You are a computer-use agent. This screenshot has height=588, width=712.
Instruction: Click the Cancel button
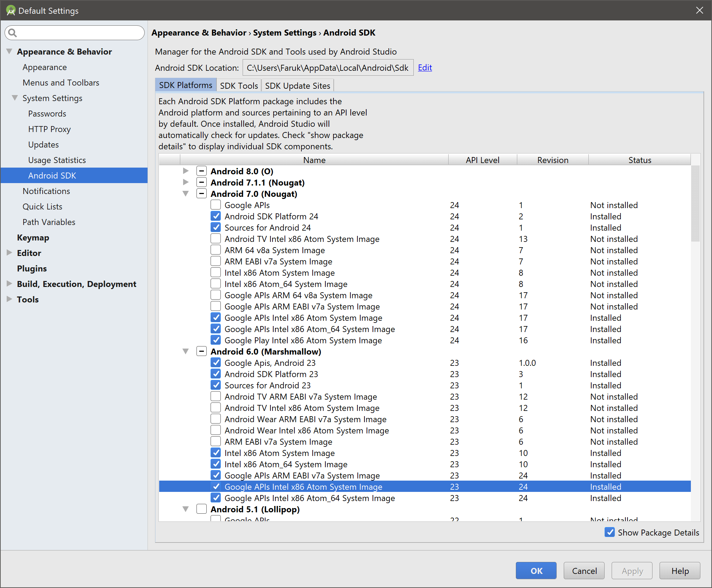coord(584,570)
